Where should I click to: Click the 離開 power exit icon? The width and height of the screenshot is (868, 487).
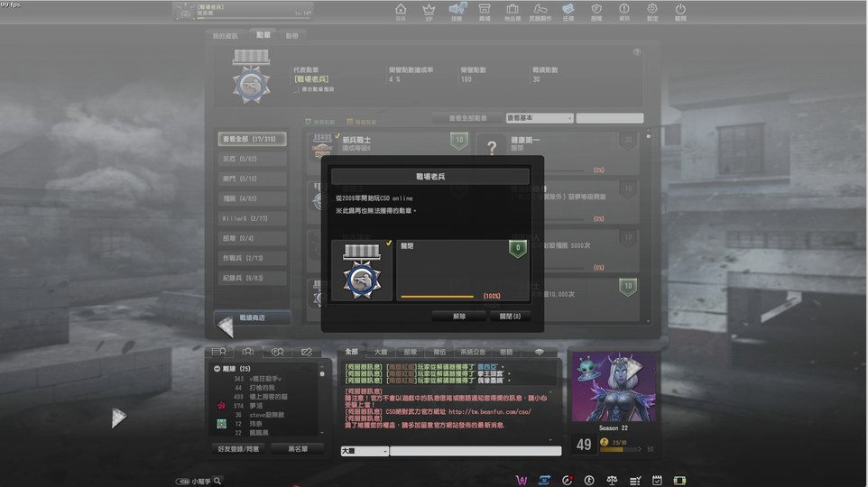[x=680, y=9]
